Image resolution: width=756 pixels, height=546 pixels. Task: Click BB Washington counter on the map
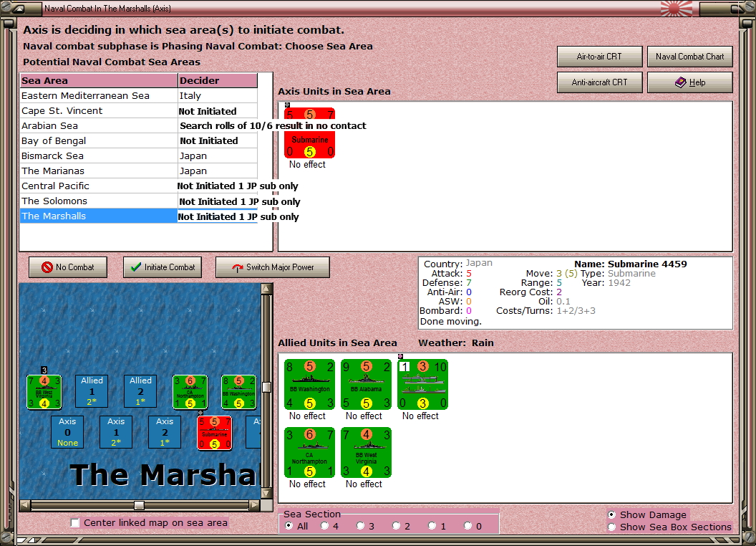pyautogui.click(x=238, y=392)
